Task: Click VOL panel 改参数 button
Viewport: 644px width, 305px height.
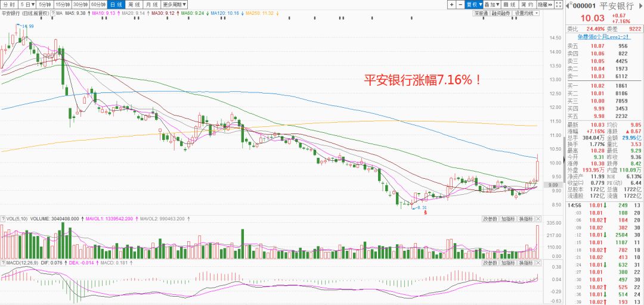Action: 490,219
